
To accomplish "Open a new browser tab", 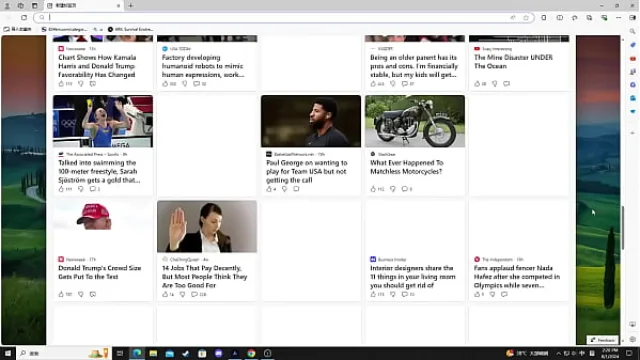I will (x=131, y=6).
